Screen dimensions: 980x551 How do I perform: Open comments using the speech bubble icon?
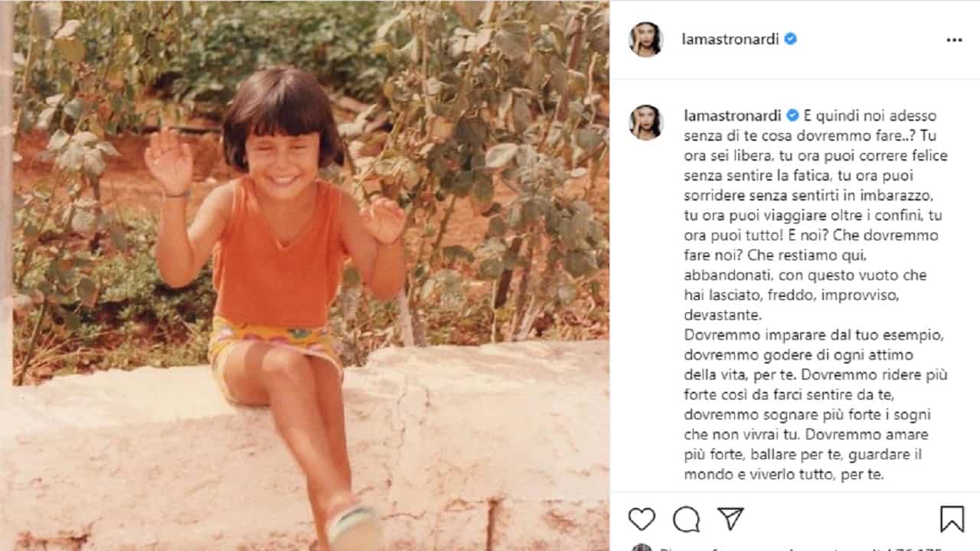[x=686, y=519]
